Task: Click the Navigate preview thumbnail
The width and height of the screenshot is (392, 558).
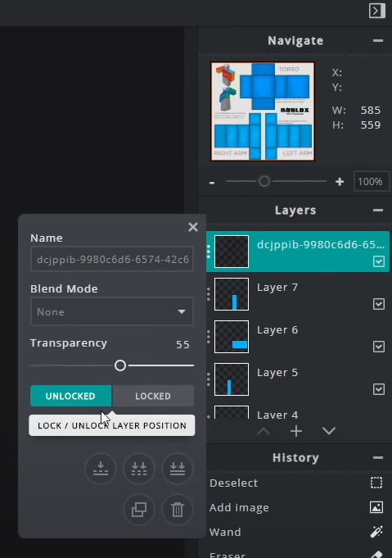Action: click(263, 111)
